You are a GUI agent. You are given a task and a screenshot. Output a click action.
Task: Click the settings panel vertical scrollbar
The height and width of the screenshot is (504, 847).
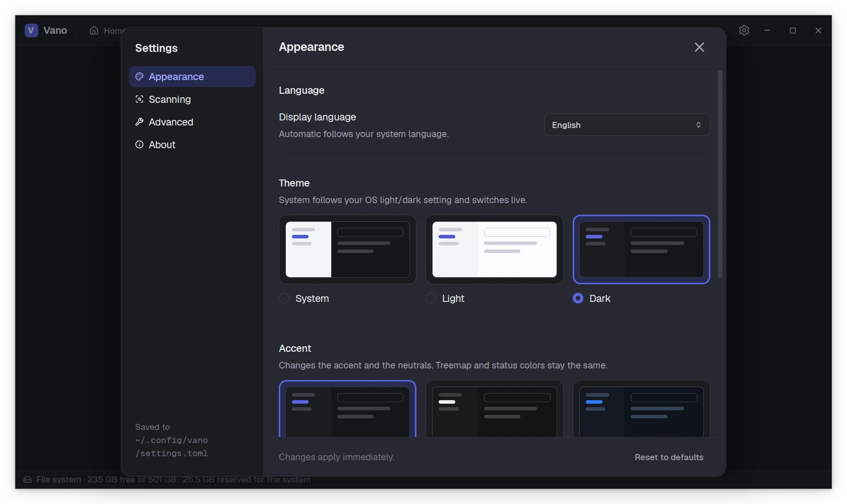[x=720, y=174]
